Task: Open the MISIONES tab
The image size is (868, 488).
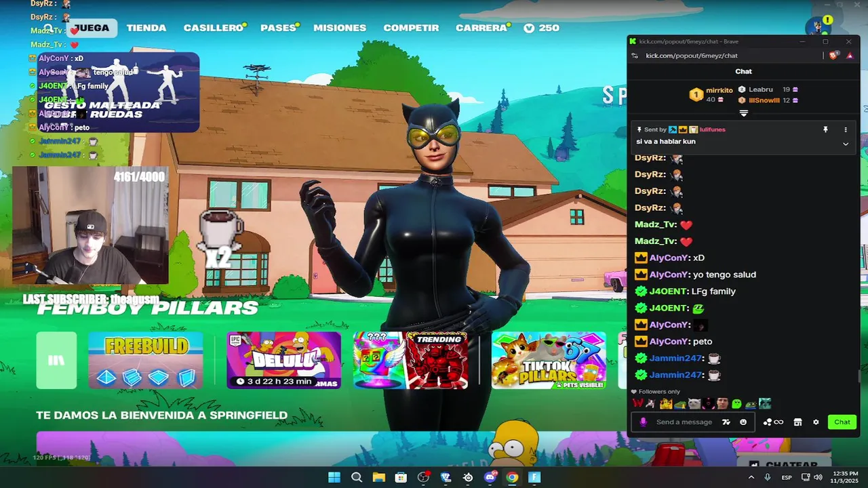Action: 340,28
